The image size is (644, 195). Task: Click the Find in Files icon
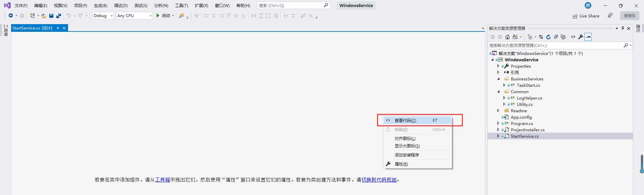tap(181, 16)
